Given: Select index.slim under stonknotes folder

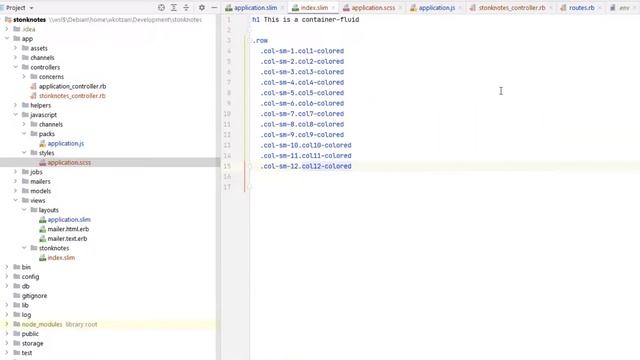Looking at the screenshot, I should pyautogui.click(x=61, y=258).
